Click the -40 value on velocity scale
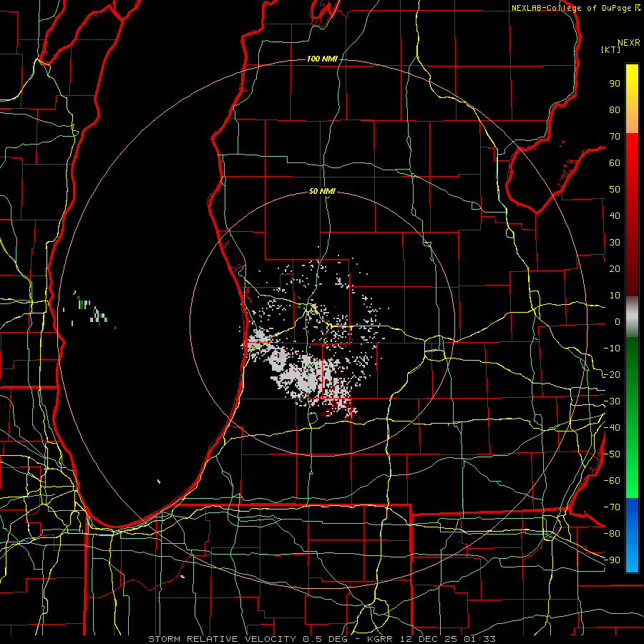Viewport: 644px width, 644px height. (612, 428)
